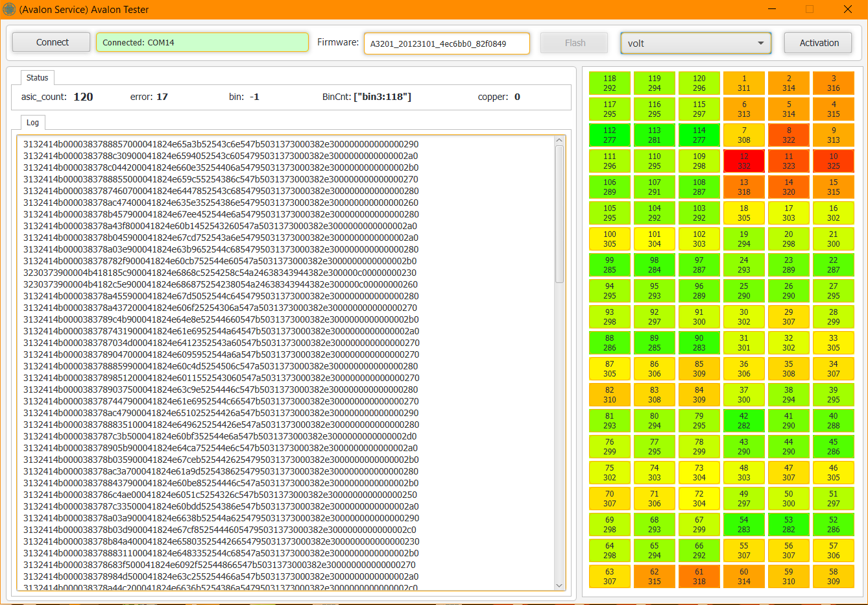This screenshot has width=868, height=605.
Task: Switch to the Log tab
Action: [32, 122]
